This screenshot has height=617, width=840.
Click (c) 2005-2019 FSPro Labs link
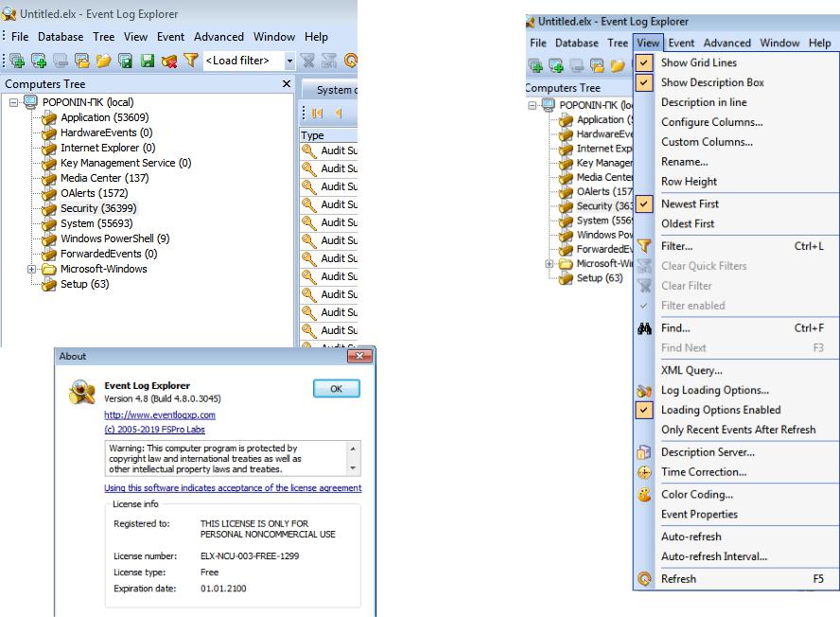click(154, 430)
